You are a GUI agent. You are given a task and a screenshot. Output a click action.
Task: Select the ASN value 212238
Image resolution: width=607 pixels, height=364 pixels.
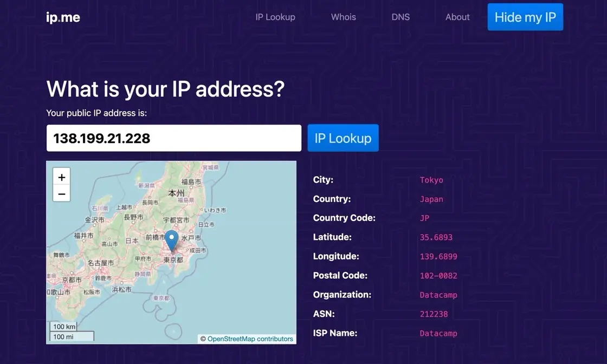[434, 314]
